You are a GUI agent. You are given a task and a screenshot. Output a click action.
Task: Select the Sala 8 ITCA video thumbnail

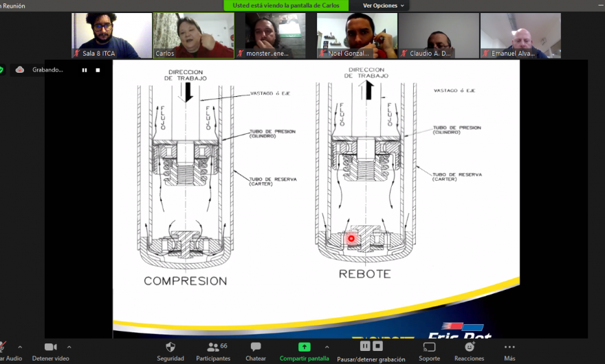pyautogui.click(x=111, y=36)
